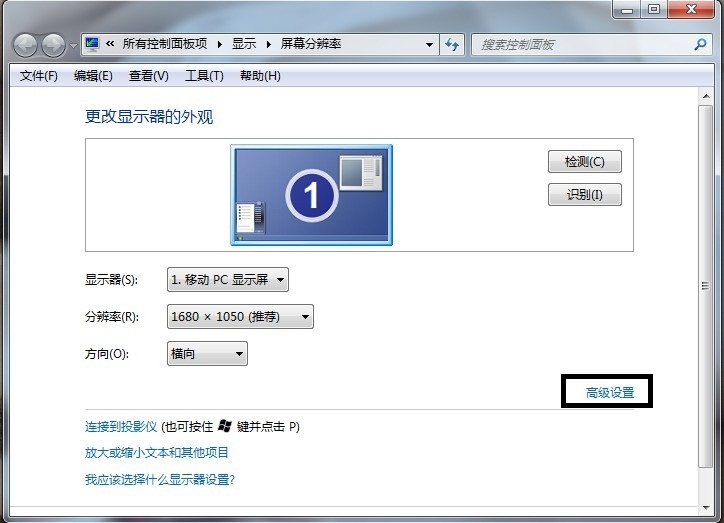Click the double chevron in the address bar
This screenshot has width=724, height=523.
(x=110, y=44)
